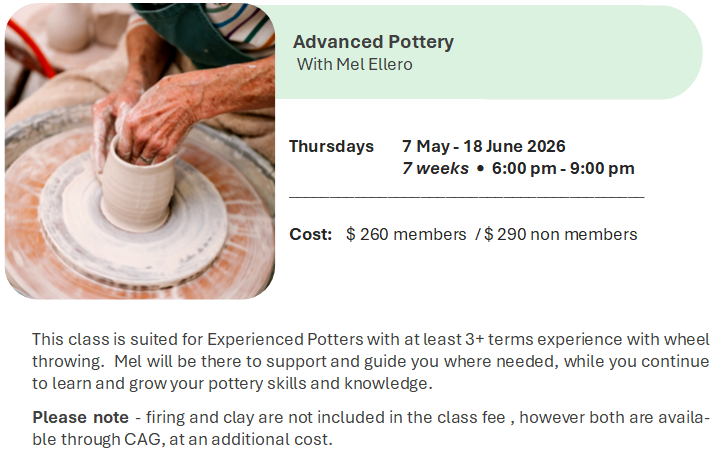This screenshot has height=469, width=727.
Task: Click the '7 May - 18 June 2026' dates
Action: pyautogui.click(x=484, y=146)
